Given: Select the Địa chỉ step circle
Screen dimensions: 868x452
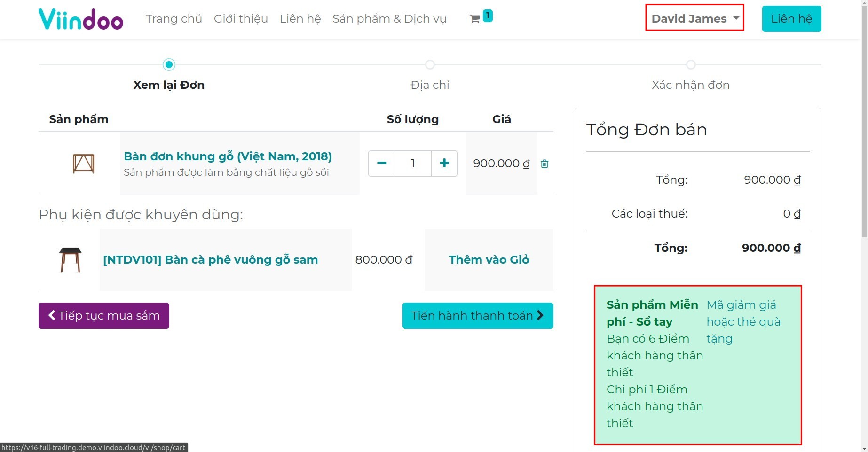Looking at the screenshot, I should pyautogui.click(x=430, y=64).
